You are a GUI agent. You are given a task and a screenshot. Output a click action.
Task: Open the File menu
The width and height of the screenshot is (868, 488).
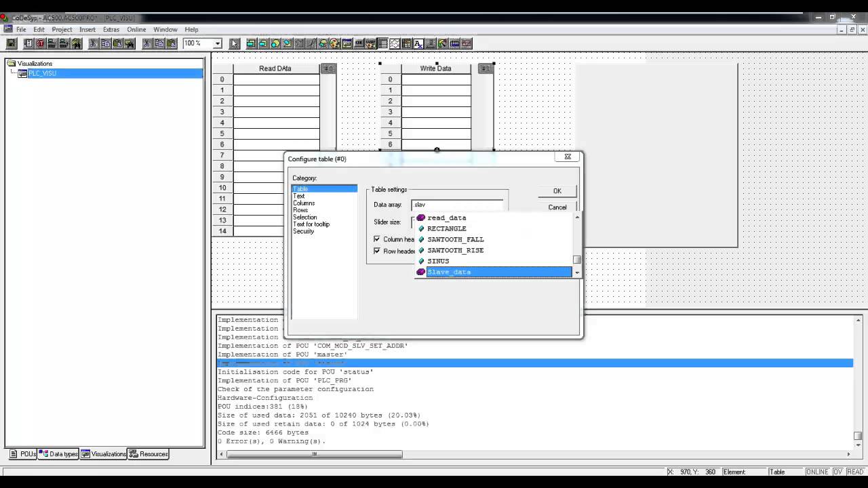tap(21, 30)
